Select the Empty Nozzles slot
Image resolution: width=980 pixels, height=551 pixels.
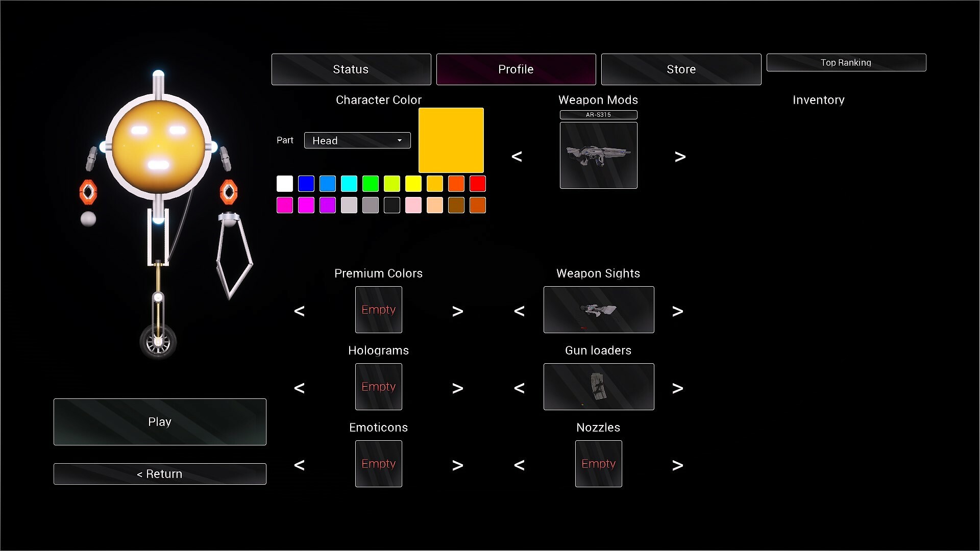pyautogui.click(x=598, y=463)
